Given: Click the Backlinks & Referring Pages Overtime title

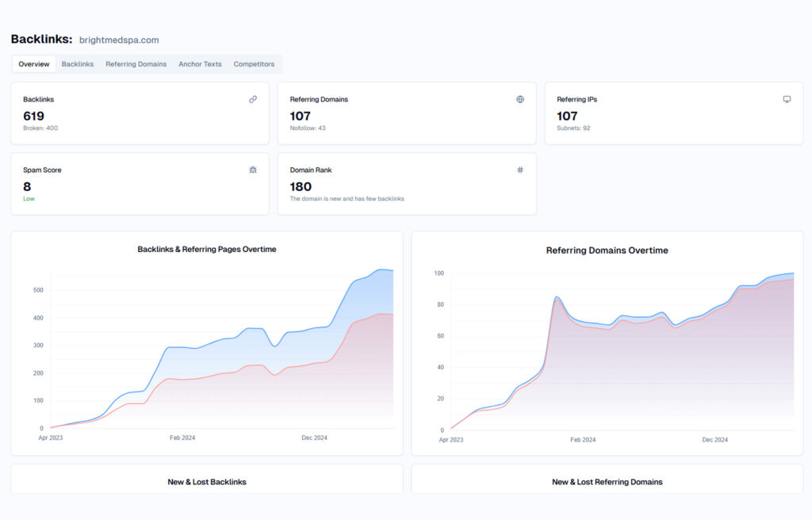Looking at the screenshot, I should point(206,249).
